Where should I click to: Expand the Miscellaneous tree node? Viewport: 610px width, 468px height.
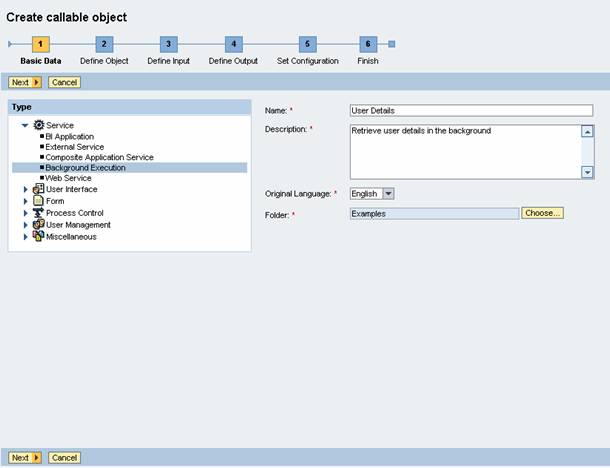click(x=26, y=237)
